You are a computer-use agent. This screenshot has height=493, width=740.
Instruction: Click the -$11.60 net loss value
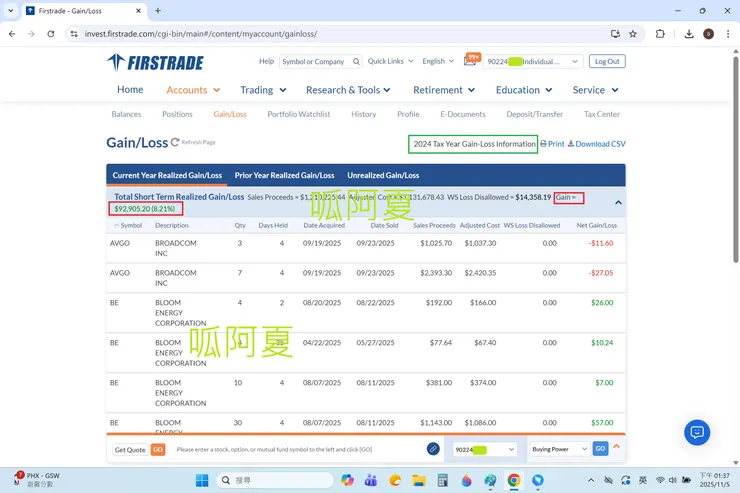tap(601, 243)
